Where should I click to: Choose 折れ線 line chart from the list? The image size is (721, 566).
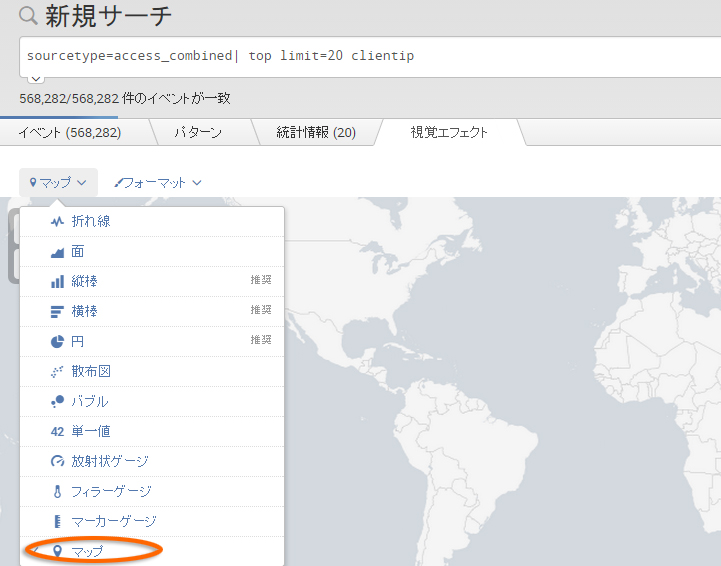tap(152, 222)
